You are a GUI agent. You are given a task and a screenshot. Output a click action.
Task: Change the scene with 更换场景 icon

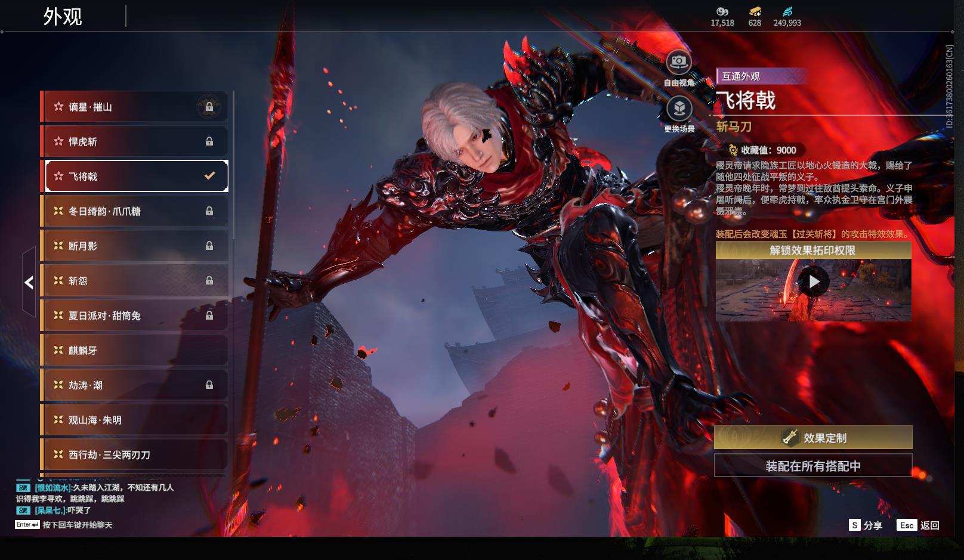(x=679, y=109)
